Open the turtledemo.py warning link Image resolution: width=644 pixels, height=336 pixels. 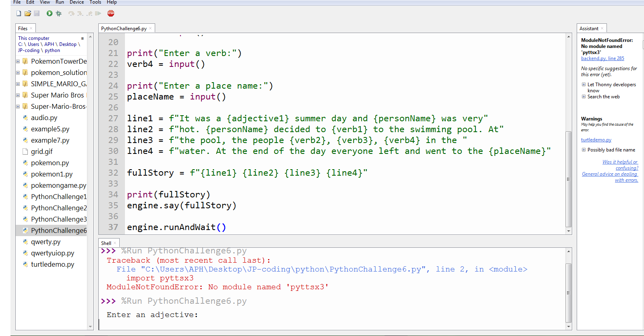[596, 140]
